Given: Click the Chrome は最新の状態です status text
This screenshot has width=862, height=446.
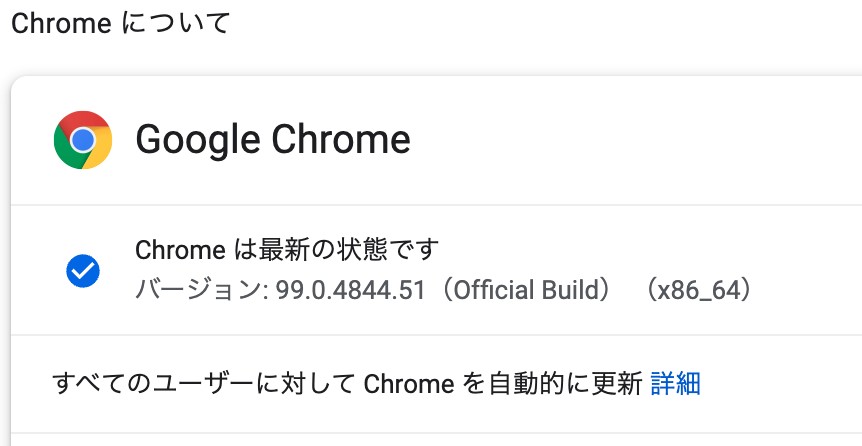Looking at the screenshot, I should click(287, 250).
